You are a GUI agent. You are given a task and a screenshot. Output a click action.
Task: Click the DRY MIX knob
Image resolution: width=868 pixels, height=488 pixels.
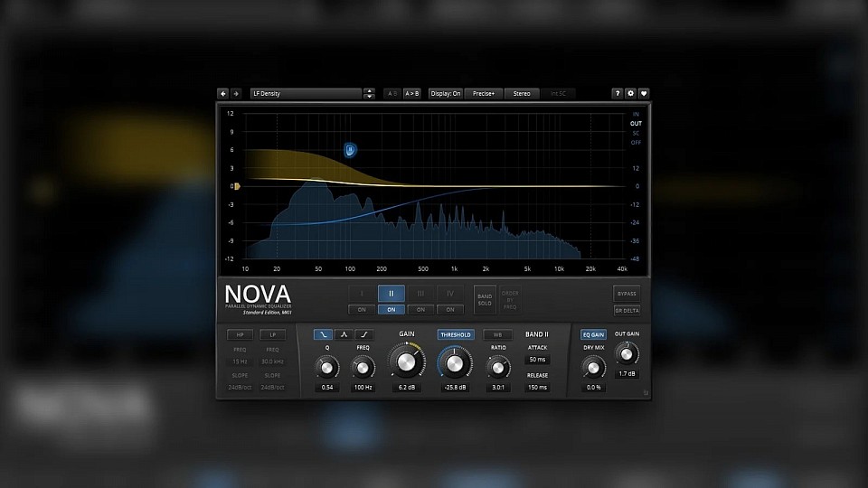point(593,368)
